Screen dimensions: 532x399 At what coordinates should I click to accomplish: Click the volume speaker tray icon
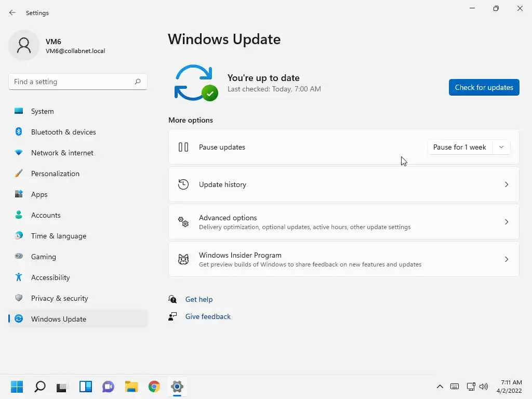[484, 387]
